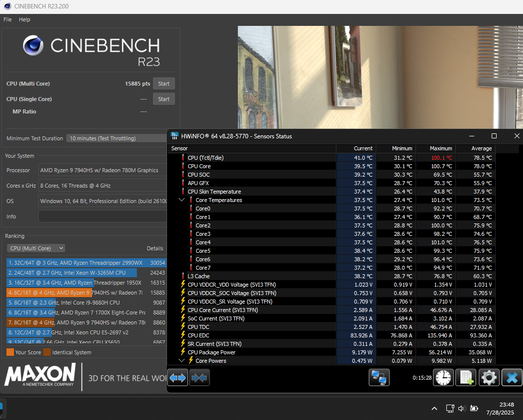Open HWiNFO remote network monitoring icon
This screenshot has width=523, height=420.
(379, 378)
